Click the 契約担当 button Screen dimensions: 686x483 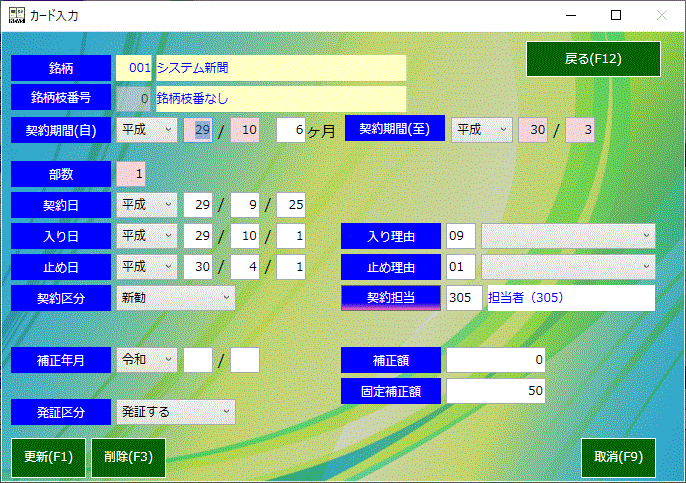pyautogui.click(x=391, y=298)
